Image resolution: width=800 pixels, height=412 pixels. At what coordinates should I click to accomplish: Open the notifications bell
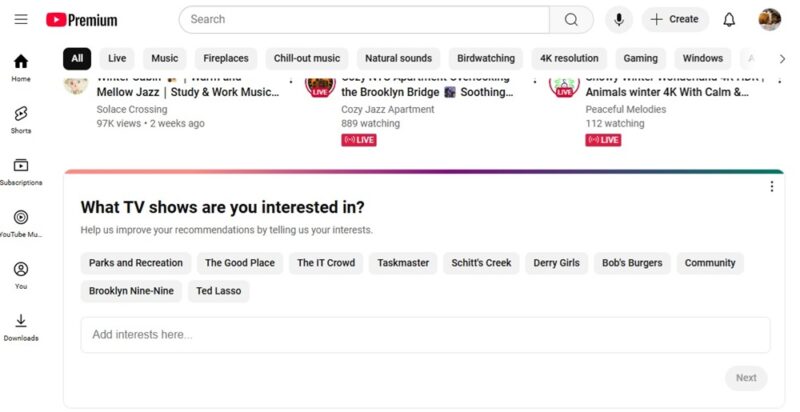pyautogui.click(x=729, y=19)
